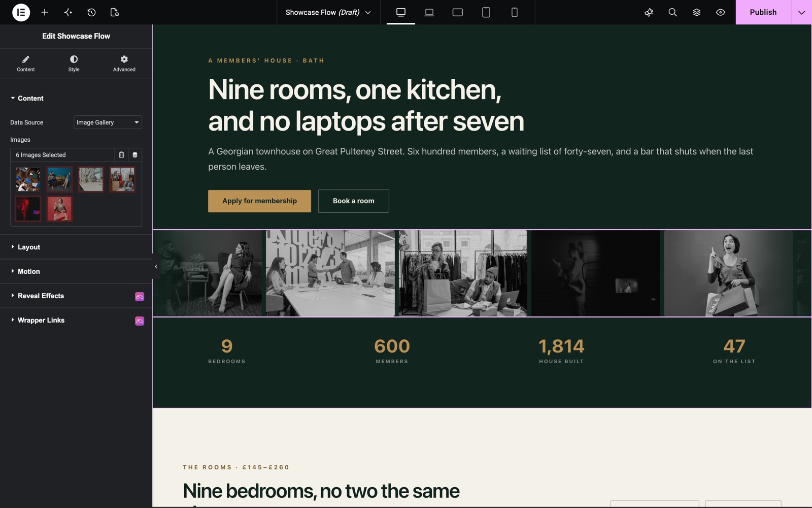Image resolution: width=812 pixels, height=508 pixels.
Task: Open dynamic tags icon for Images
Action: [135, 155]
